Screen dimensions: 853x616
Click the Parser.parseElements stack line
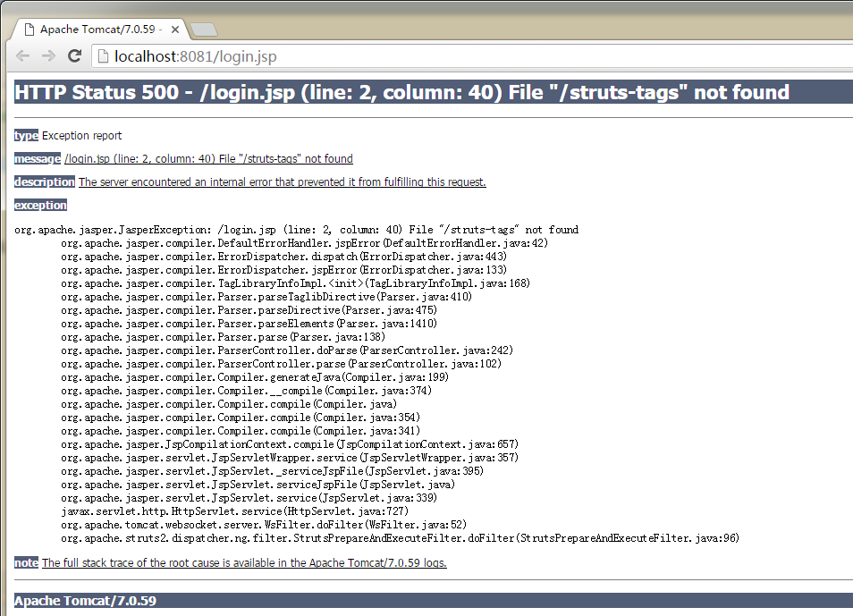[x=249, y=324]
